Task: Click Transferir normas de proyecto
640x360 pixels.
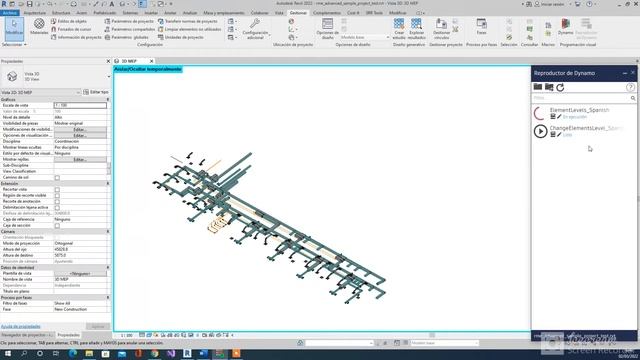Action: [188, 21]
